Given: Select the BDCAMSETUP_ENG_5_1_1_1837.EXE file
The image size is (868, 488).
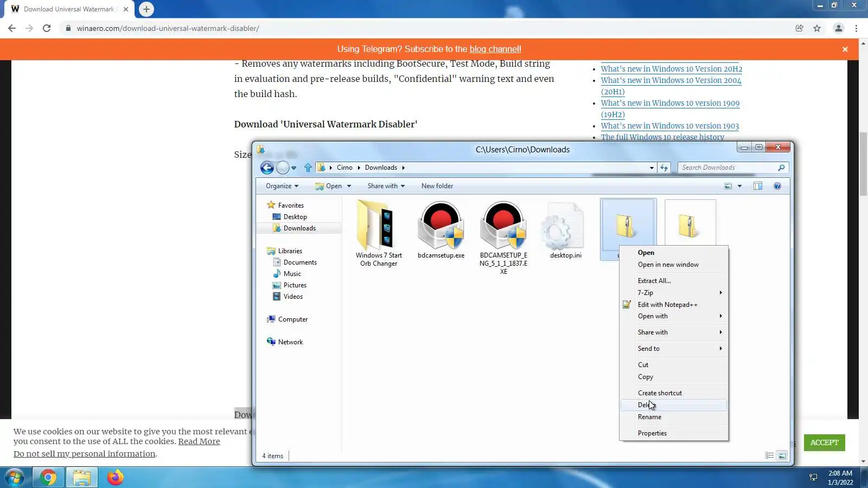Looking at the screenshot, I should pos(503,238).
